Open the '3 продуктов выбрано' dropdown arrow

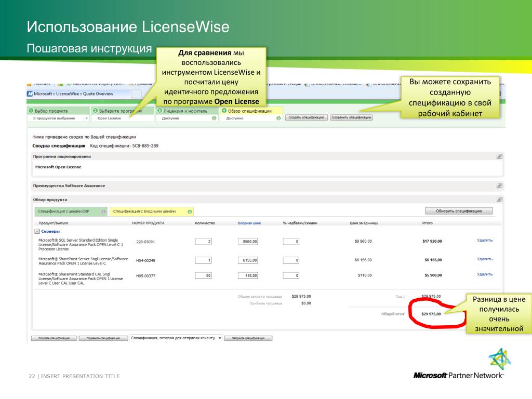[x=87, y=118]
